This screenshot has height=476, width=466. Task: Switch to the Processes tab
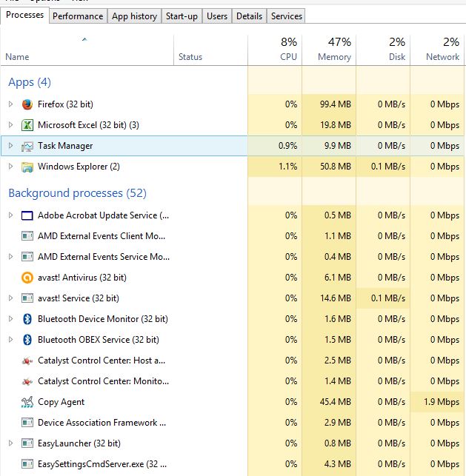24,16
